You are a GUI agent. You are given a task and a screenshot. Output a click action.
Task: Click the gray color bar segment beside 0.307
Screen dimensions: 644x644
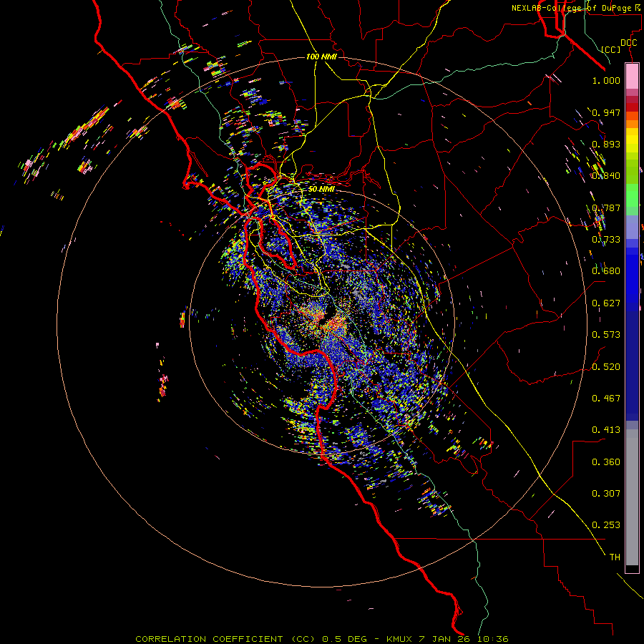click(x=632, y=497)
